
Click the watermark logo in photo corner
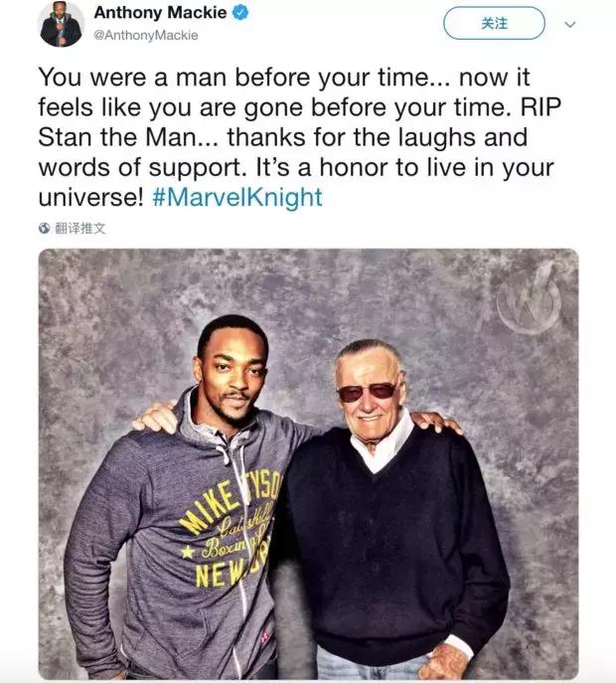pyautogui.click(x=528, y=298)
